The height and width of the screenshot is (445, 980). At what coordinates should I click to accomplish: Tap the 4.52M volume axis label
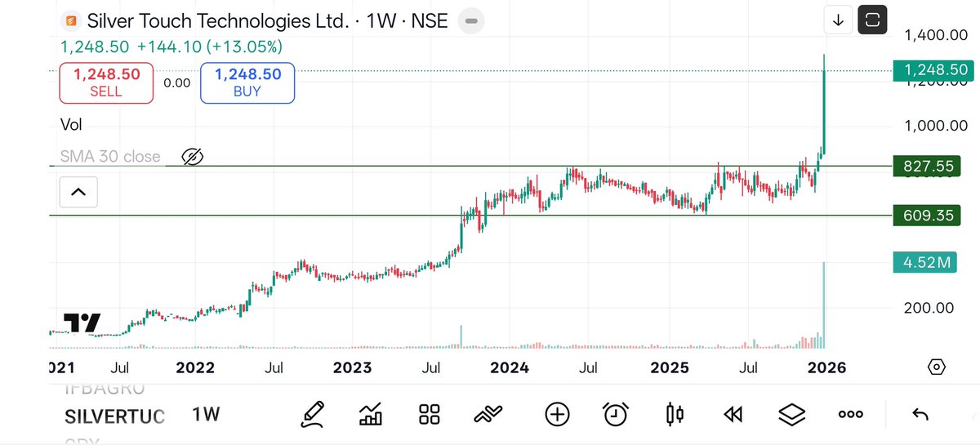(926, 263)
